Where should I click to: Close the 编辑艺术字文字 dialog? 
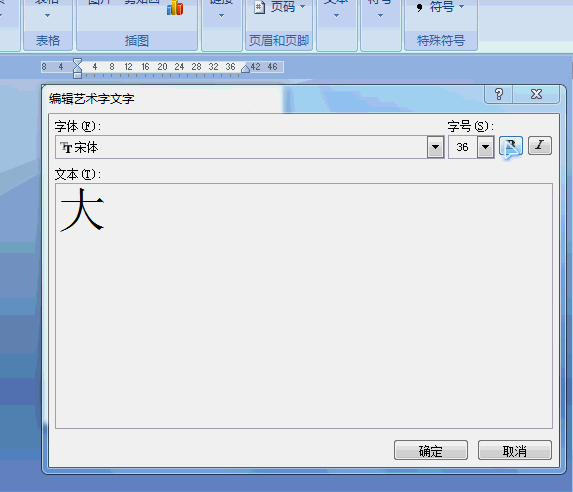[x=536, y=94]
